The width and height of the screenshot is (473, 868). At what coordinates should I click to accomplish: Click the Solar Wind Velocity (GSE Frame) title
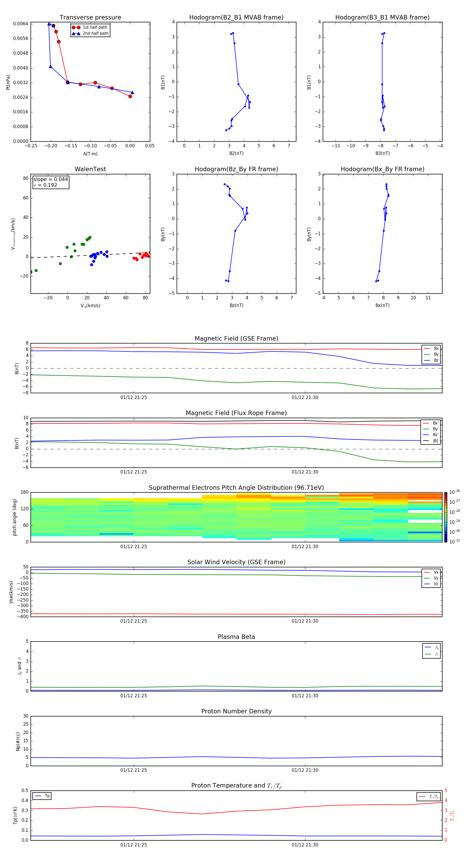[236, 562]
